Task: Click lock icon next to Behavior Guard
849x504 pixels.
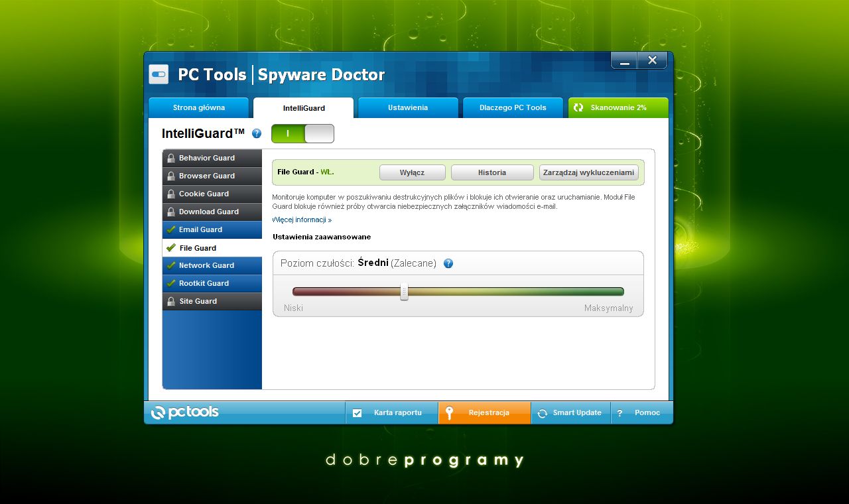Action: tap(171, 158)
